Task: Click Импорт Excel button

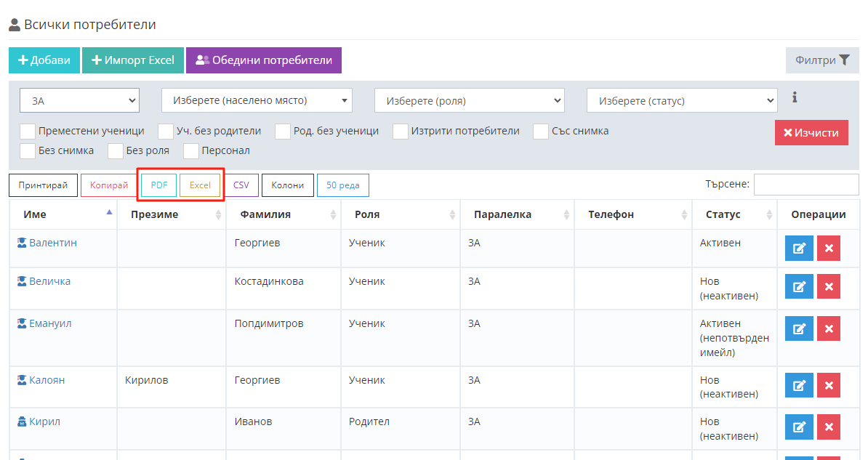Action: click(x=133, y=60)
